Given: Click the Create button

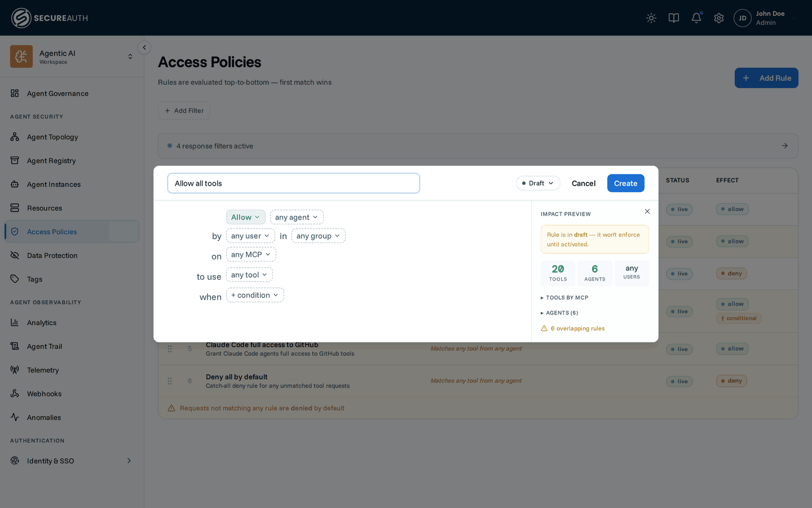Looking at the screenshot, I should pyautogui.click(x=626, y=183).
